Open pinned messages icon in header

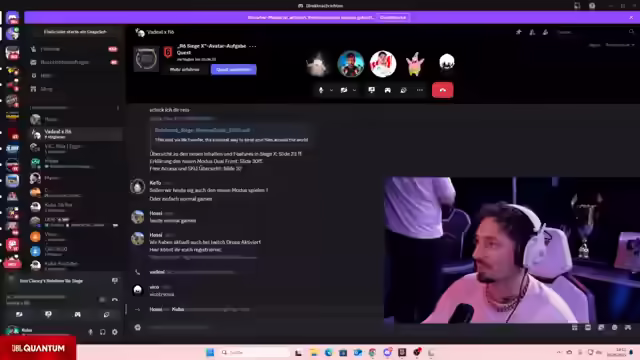[519, 32]
